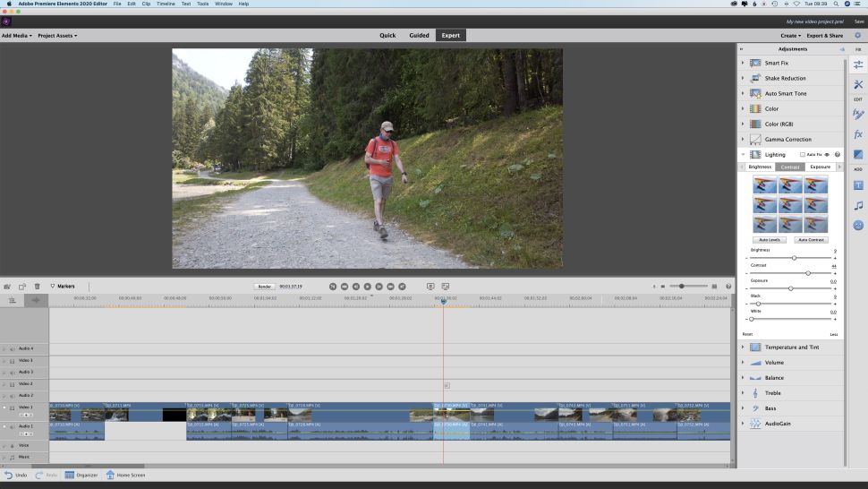Expand the Auto Smart Tone adjustment
This screenshot has height=489, width=868.
(743, 94)
